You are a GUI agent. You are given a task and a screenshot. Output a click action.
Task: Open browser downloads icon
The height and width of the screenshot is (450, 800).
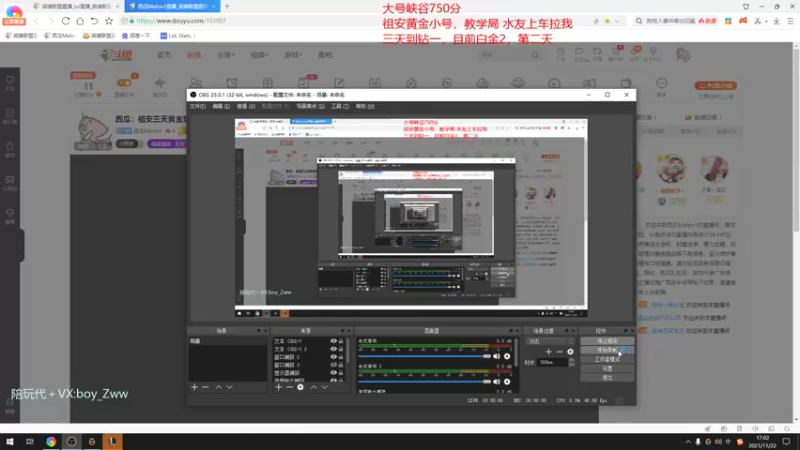click(776, 21)
